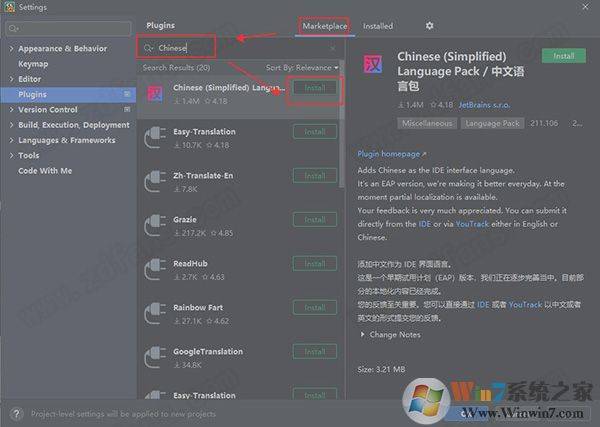This screenshot has width=600, height=427.
Task: Install the Rainbow Fart plugin
Action: coord(315,308)
